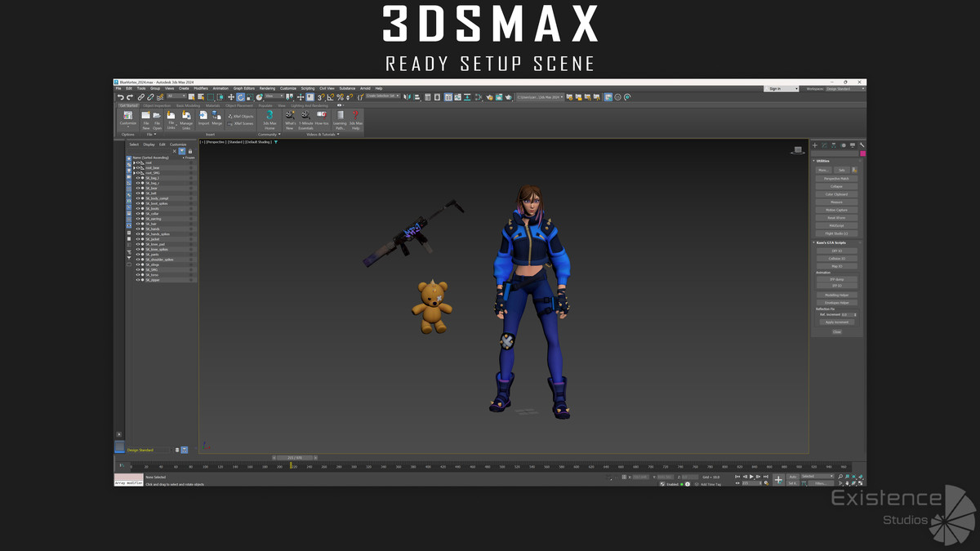Image resolution: width=980 pixels, height=551 pixels.
Task: Click DFF IO under Kam's GTA Scripts
Action: pyautogui.click(x=837, y=253)
